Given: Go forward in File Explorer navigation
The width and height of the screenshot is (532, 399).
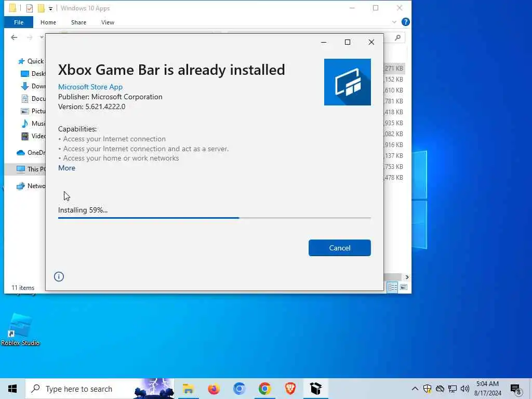Looking at the screenshot, I should (30, 37).
